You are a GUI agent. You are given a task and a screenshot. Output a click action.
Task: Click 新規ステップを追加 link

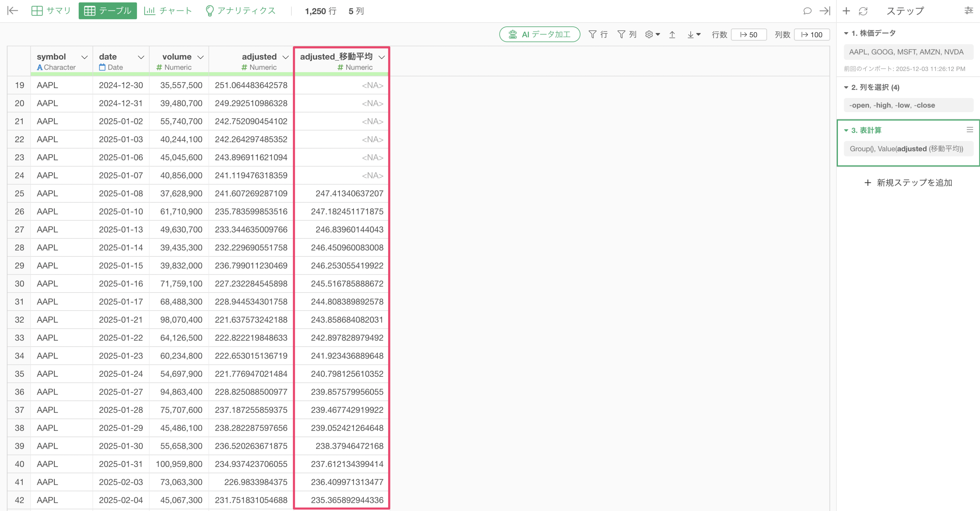pos(908,183)
